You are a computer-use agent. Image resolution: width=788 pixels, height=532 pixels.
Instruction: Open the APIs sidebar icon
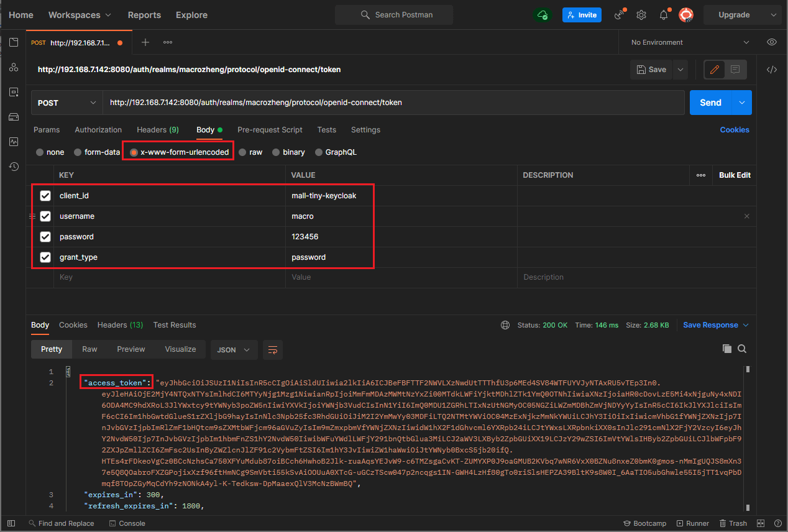pyautogui.click(x=14, y=67)
